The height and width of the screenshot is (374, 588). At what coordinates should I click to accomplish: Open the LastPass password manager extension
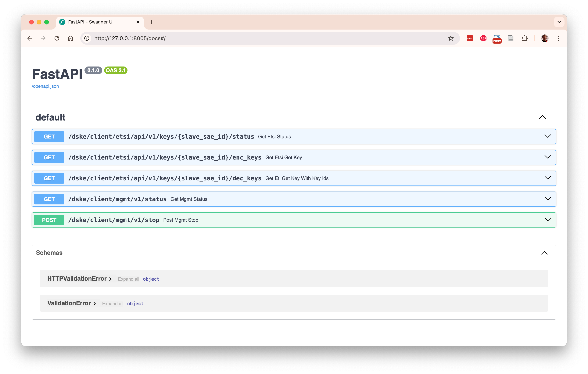point(470,38)
